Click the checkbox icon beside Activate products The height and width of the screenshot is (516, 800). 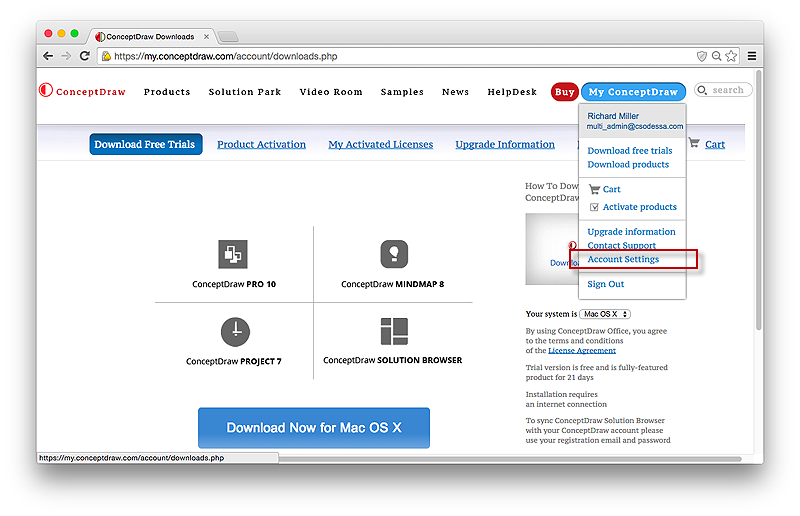click(x=594, y=207)
